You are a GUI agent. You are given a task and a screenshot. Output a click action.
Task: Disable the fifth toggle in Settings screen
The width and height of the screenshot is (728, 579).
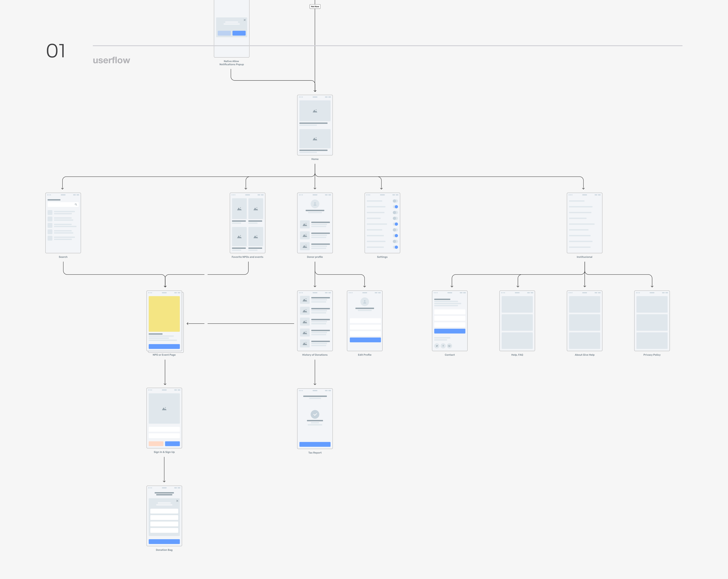coord(395,224)
